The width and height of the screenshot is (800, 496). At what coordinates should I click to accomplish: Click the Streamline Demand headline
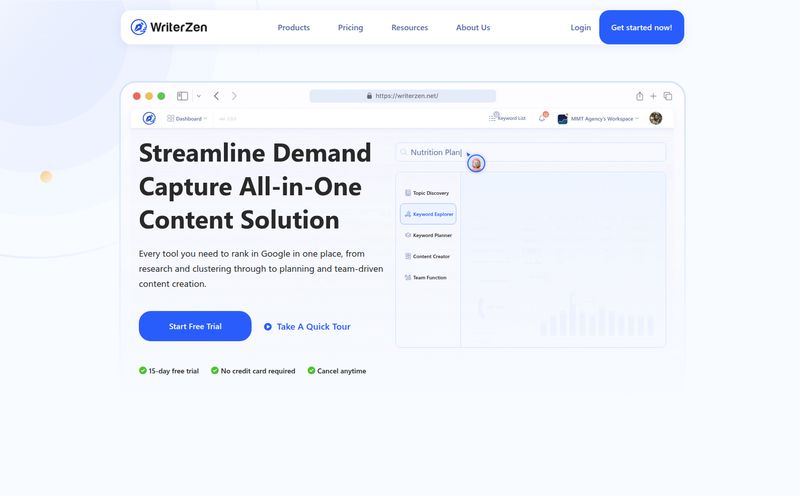tap(255, 187)
